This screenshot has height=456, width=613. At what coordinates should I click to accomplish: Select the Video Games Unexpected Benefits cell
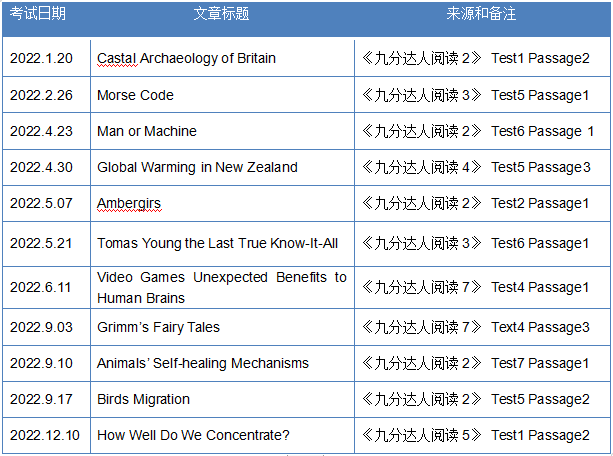222,287
